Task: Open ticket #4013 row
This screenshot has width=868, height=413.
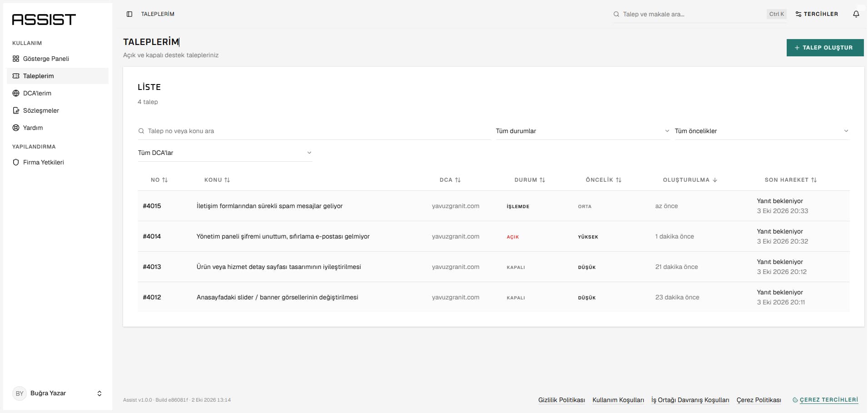Action: point(494,267)
